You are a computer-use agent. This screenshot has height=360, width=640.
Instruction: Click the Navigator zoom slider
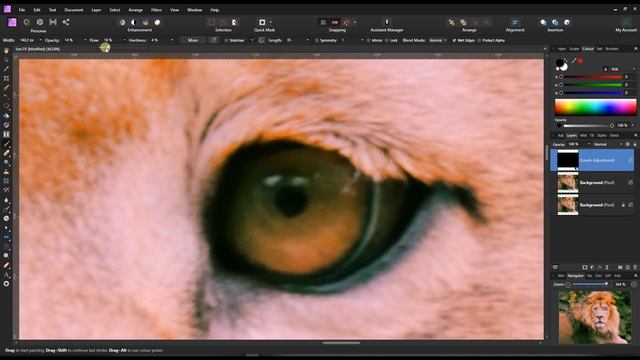(x=590, y=284)
